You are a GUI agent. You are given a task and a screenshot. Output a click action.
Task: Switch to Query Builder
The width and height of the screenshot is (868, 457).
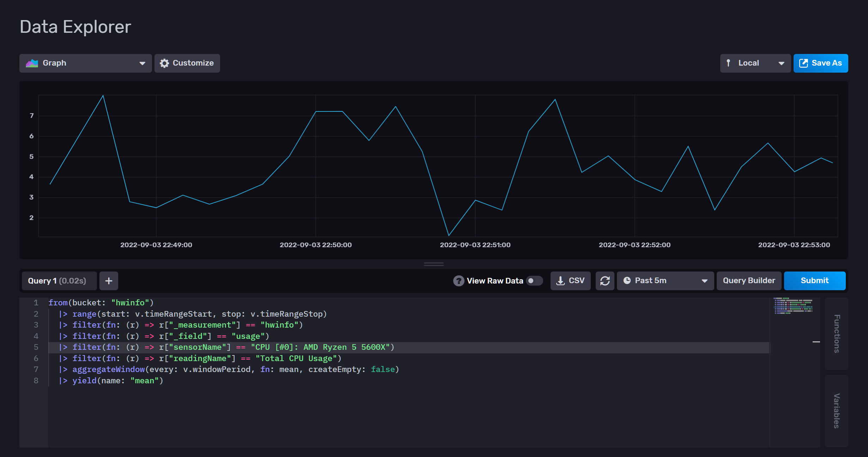click(749, 281)
